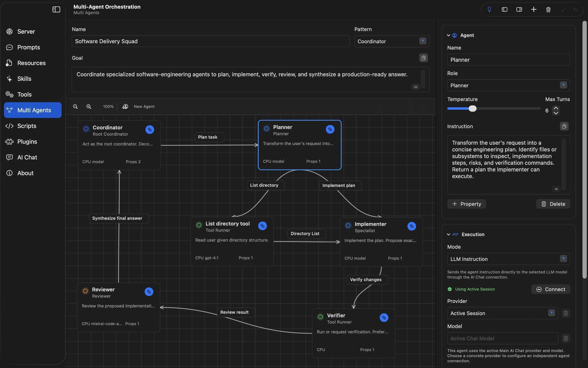Screen dimensions: 588x368
Task: Click the Connect button
Action: 551,289
